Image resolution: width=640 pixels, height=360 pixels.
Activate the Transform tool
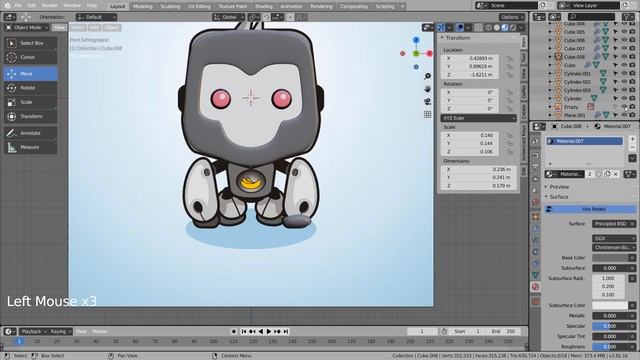pyautogui.click(x=31, y=116)
